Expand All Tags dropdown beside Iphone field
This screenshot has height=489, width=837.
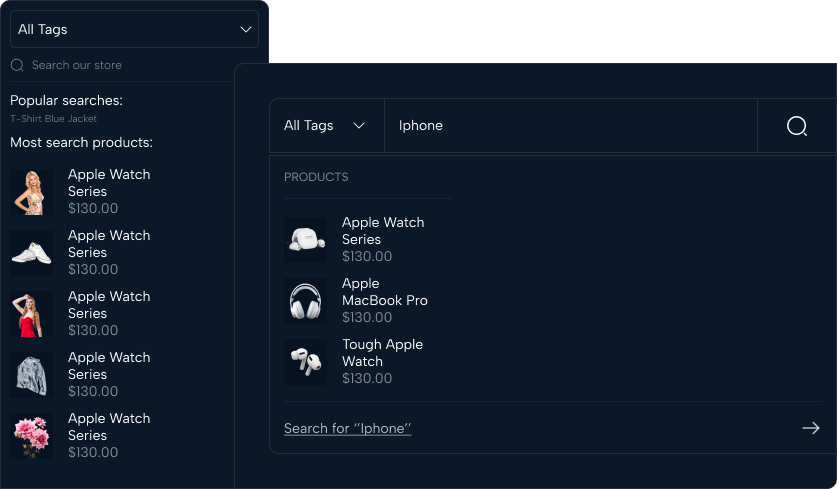point(325,125)
